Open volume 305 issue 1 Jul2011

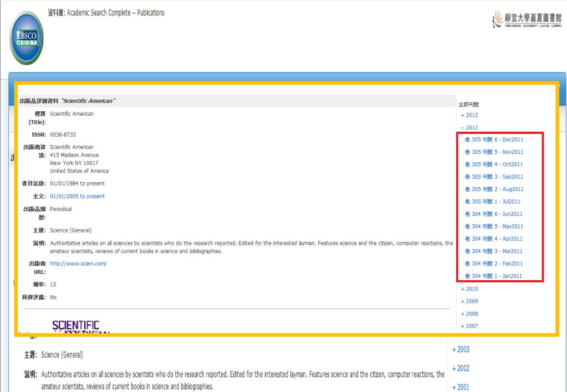point(493,202)
